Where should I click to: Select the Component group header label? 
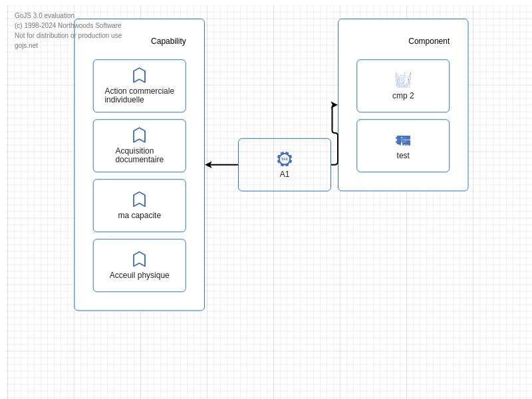[429, 41]
